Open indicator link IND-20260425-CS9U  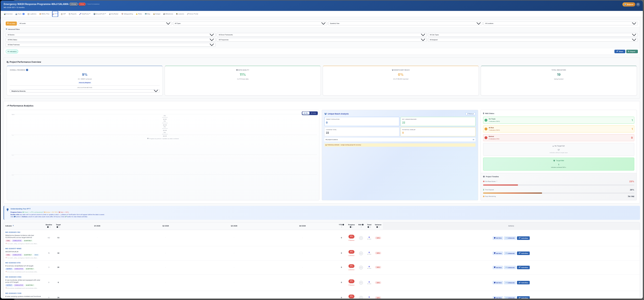[13, 277]
